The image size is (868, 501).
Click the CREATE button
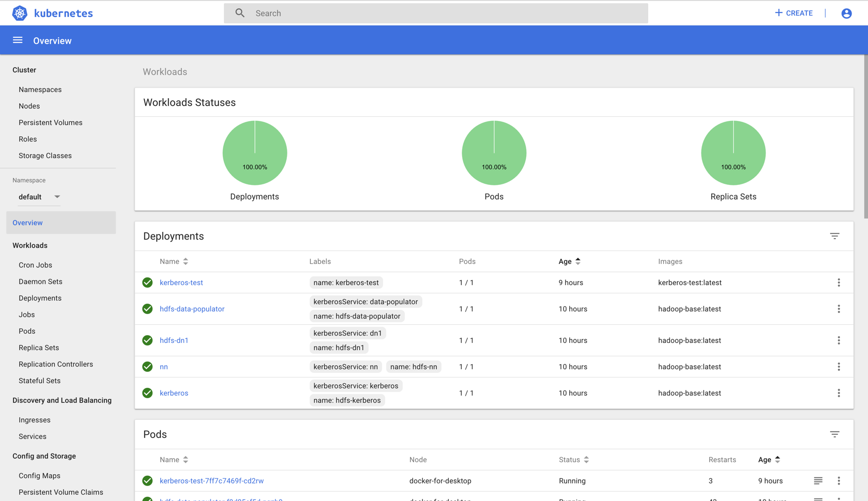794,13
